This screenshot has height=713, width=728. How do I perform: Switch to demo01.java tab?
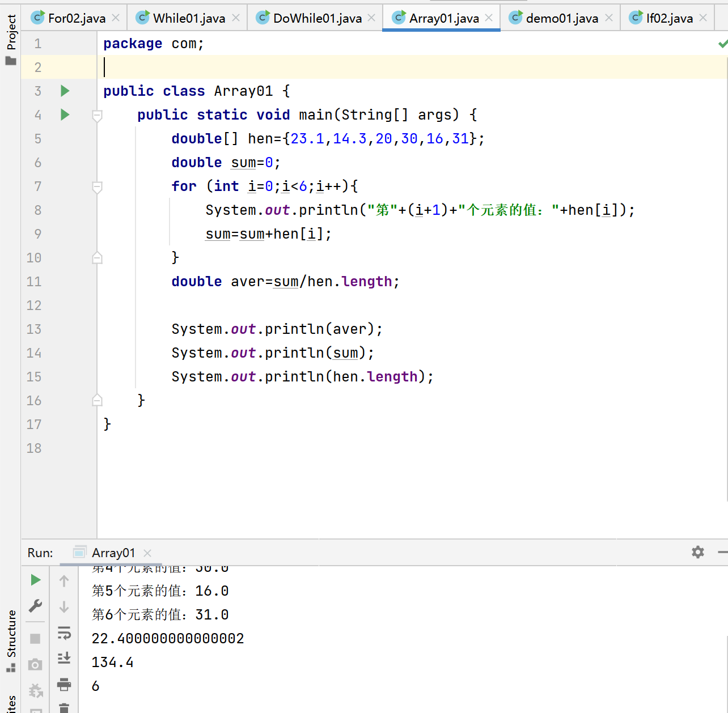560,18
